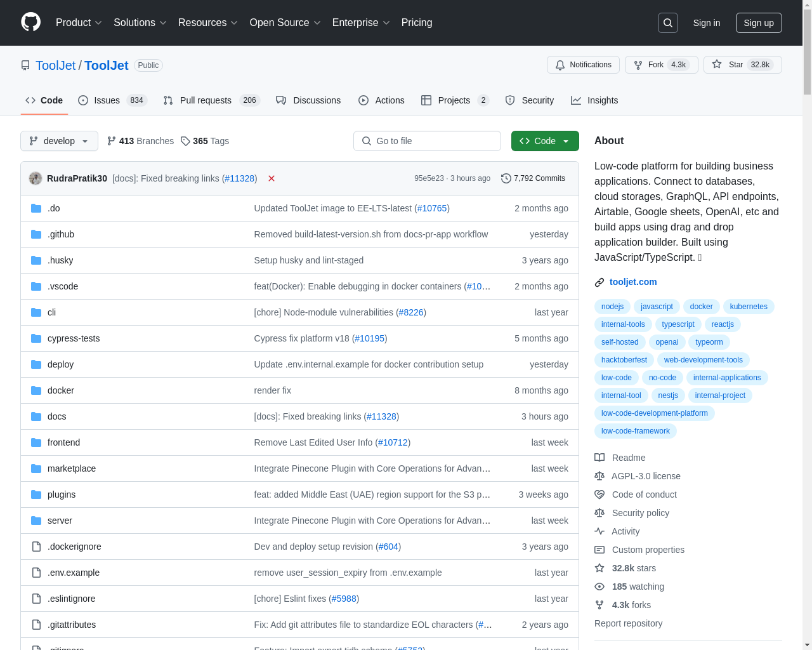Open commit hash 95e5e23

coord(429,178)
